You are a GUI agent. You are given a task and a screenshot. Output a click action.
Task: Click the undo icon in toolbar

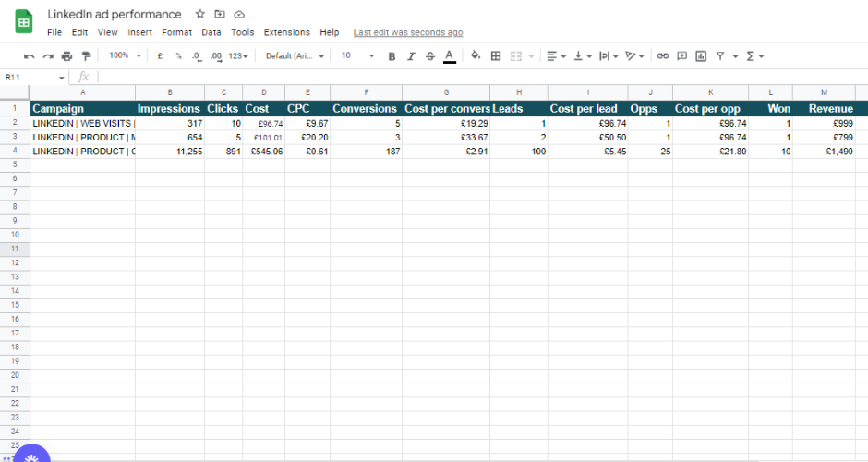[30, 56]
